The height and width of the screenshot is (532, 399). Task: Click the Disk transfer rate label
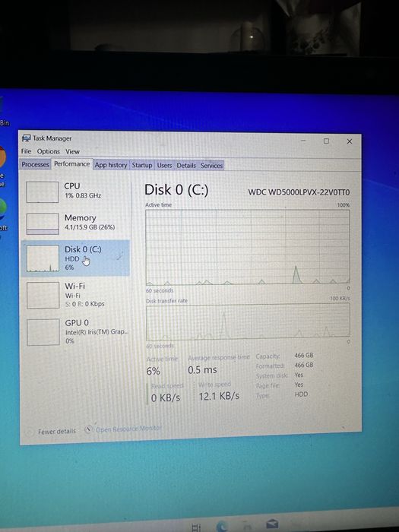point(166,301)
